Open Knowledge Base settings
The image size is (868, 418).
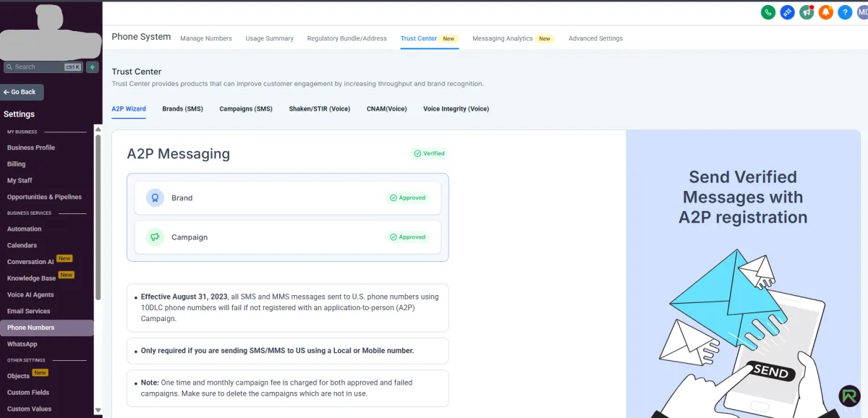tap(32, 278)
